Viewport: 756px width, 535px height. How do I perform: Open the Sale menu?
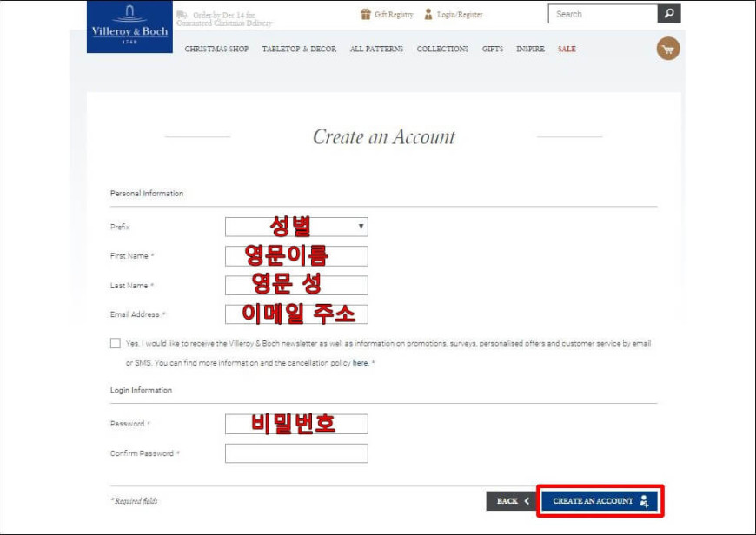click(567, 49)
